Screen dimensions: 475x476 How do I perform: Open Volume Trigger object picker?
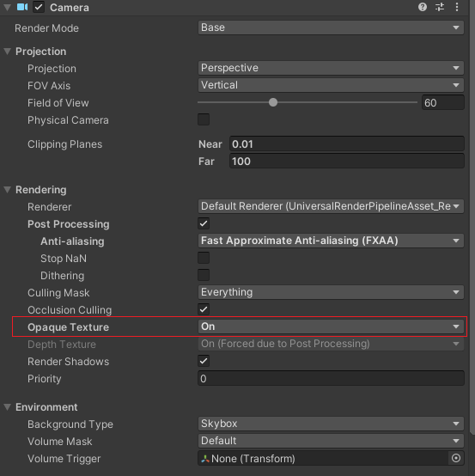456,458
